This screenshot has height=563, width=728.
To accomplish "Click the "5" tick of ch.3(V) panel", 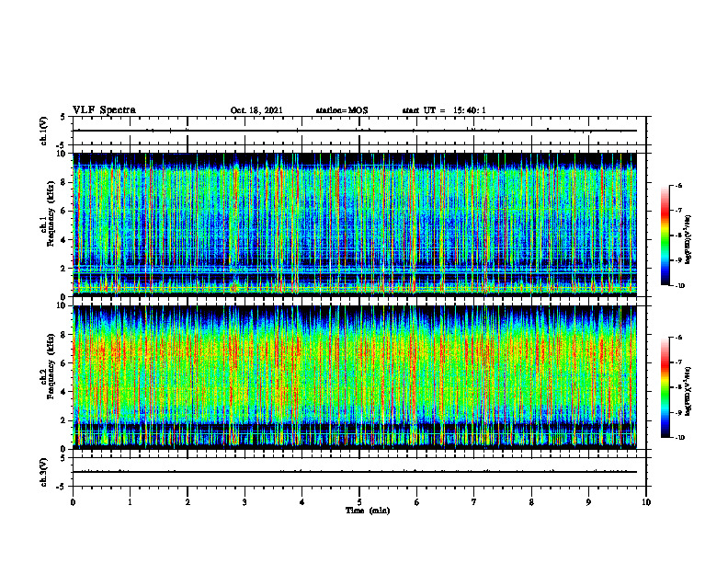I will click(x=63, y=458).
